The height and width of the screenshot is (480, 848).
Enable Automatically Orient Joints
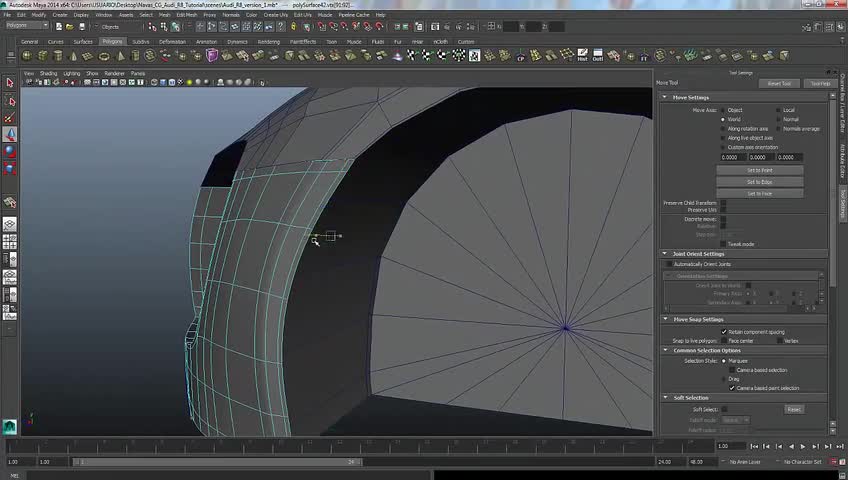coord(670,264)
